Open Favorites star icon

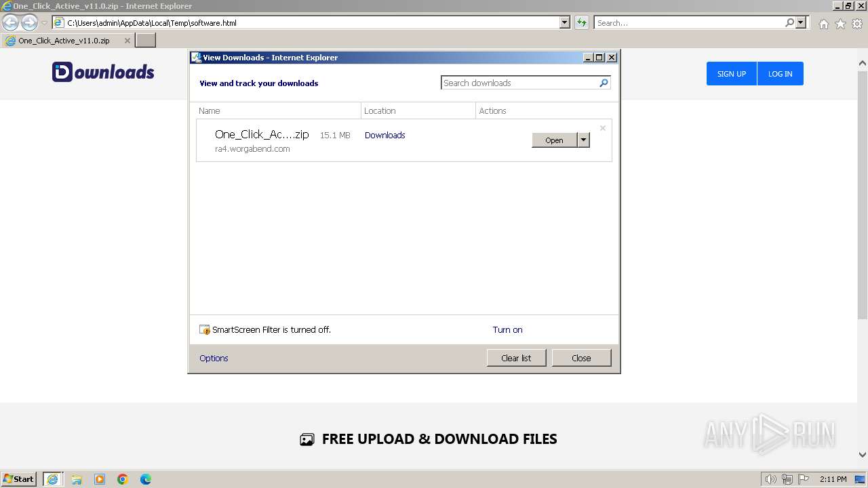[x=840, y=24]
